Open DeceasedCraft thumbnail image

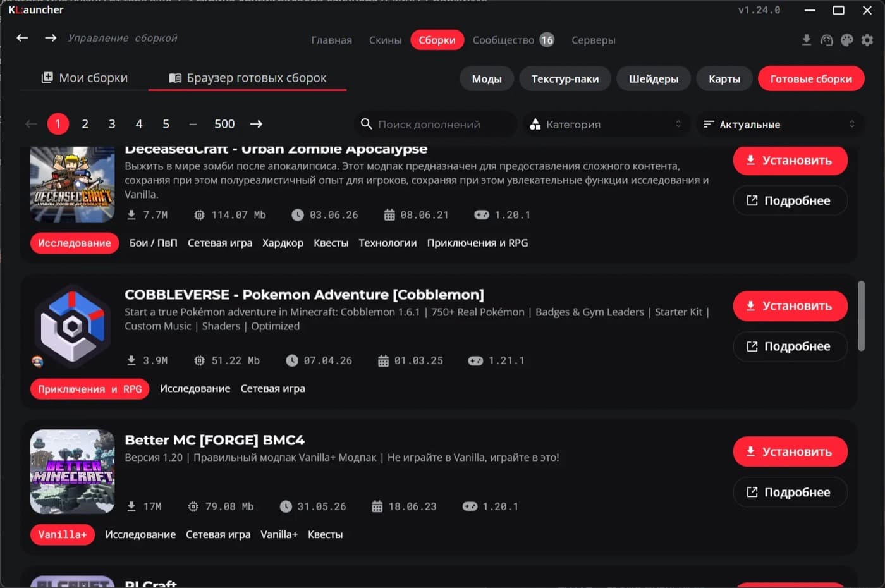coord(73,184)
